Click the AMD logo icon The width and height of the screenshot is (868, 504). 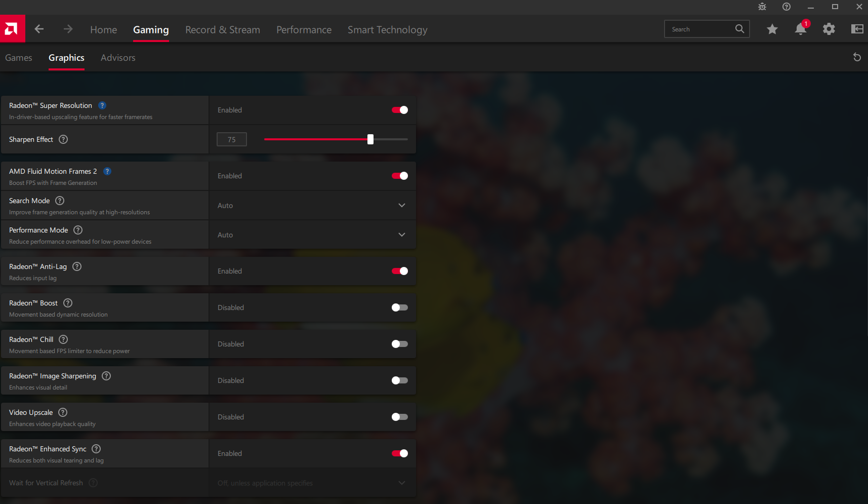12,29
